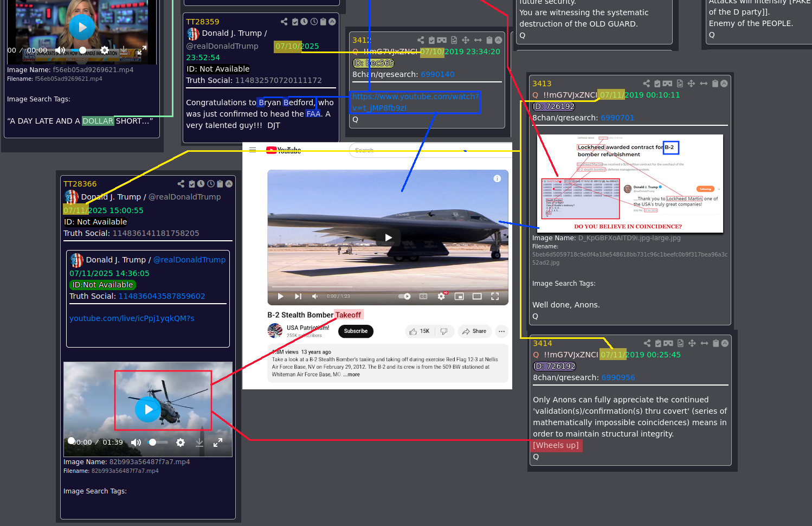Mute the 82b993a56487f7a7.mp4 video

point(136,442)
